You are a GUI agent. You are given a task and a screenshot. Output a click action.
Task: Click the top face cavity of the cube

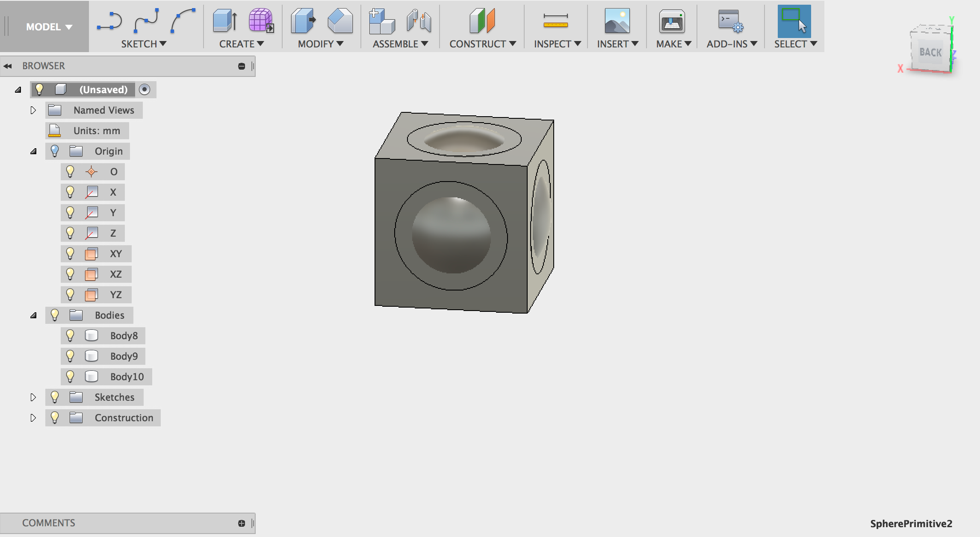tap(464, 139)
